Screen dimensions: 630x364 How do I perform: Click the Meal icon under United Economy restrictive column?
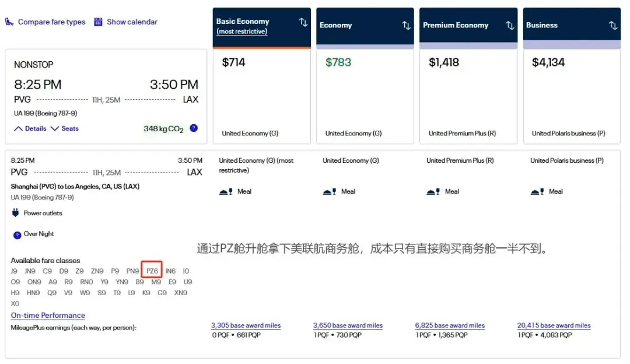(x=226, y=191)
